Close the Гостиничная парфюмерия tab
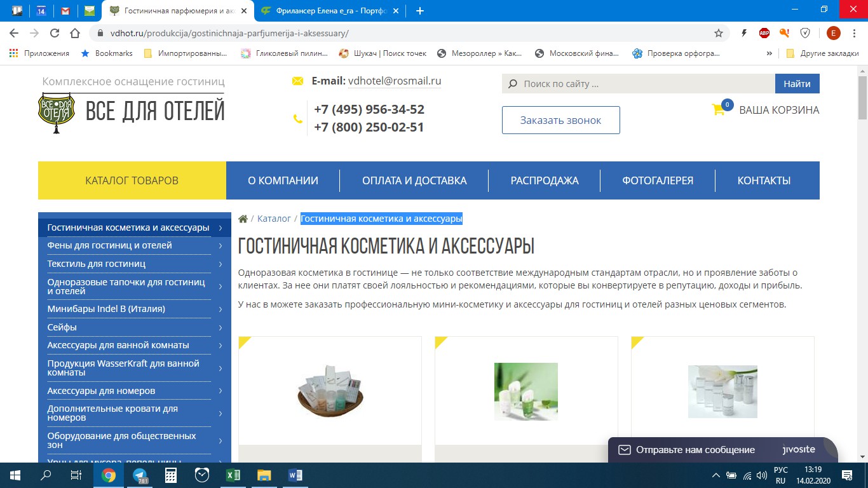 click(x=244, y=11)
